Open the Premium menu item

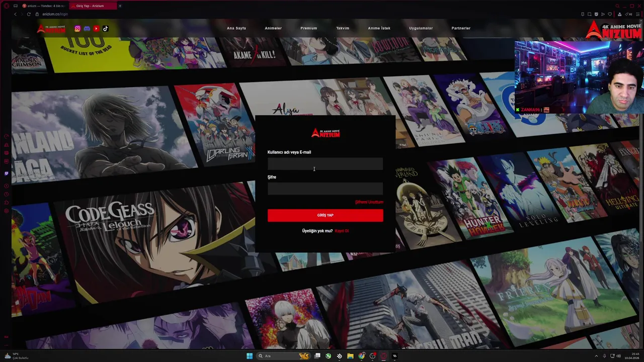[309, 28]
